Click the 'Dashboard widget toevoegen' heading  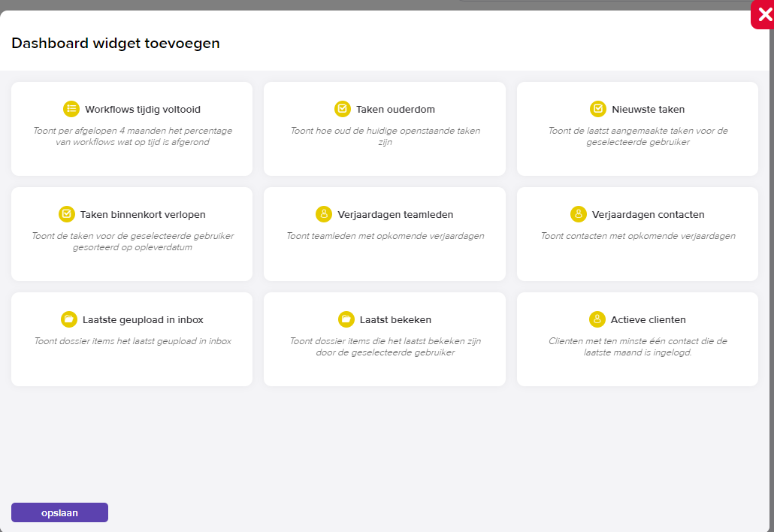pos(116,44)
